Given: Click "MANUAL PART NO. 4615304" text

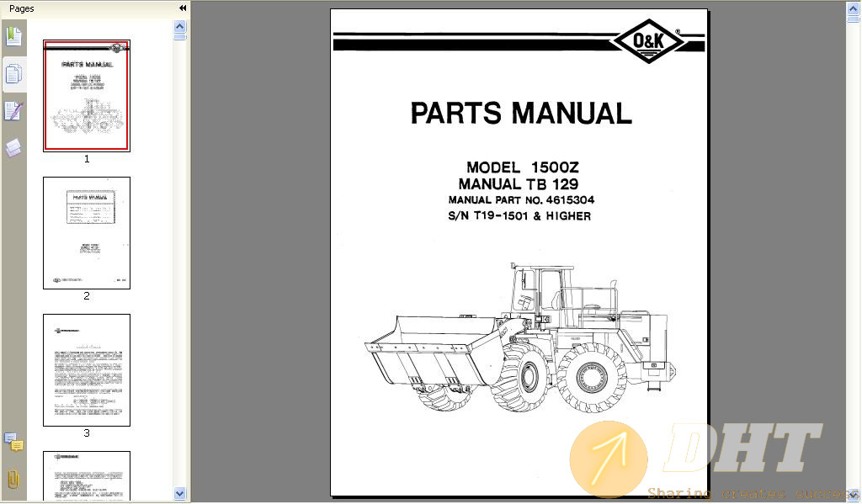Looking at the screenshot, I should click(521, 200).
